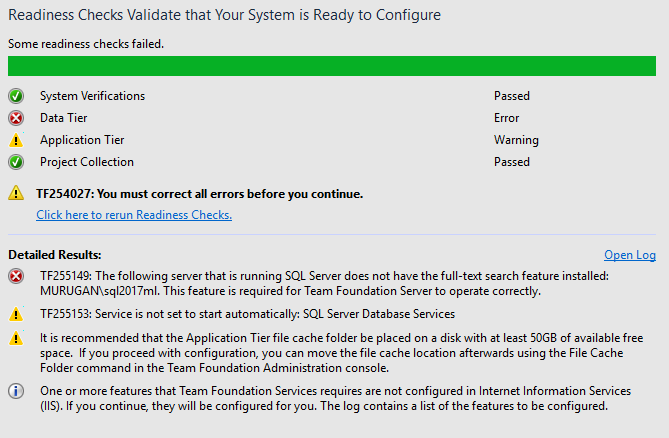Click the Application Tier warning icon

click(15, 141)
